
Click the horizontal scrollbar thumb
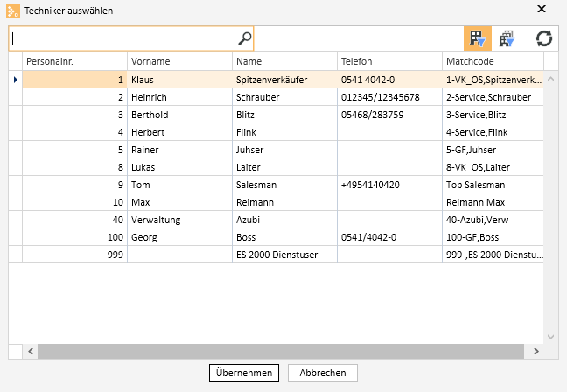pos(281,351)
